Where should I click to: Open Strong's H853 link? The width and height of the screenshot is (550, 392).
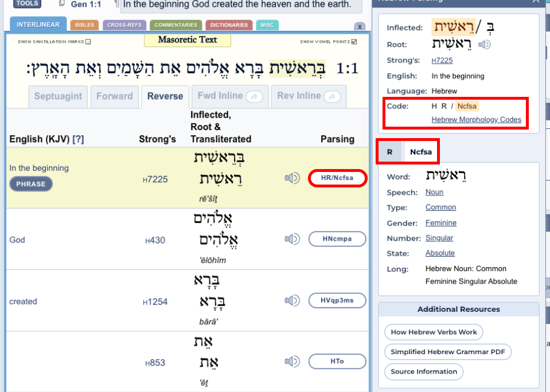pos(155,363)
